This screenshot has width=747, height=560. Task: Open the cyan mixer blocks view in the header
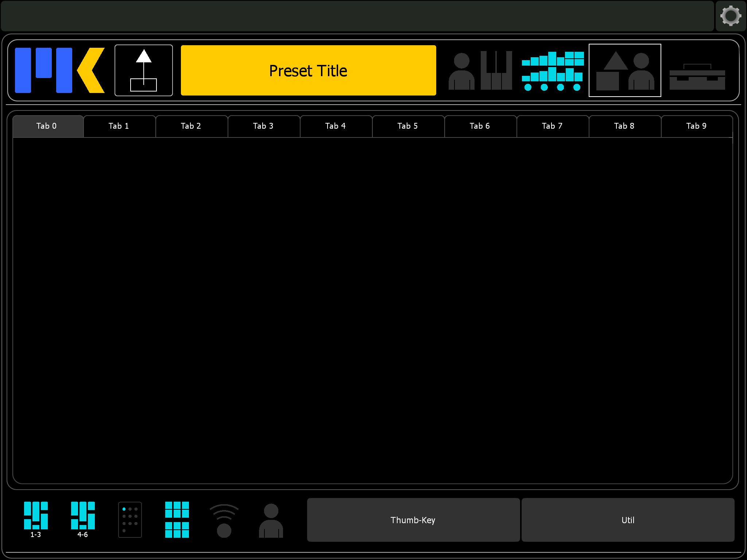tap(553, 70)
